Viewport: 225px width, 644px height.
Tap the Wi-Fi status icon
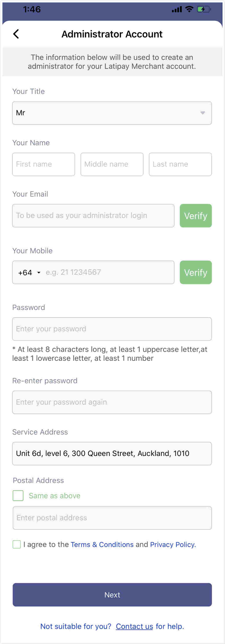pyautogui.click(x=189, y=9)
